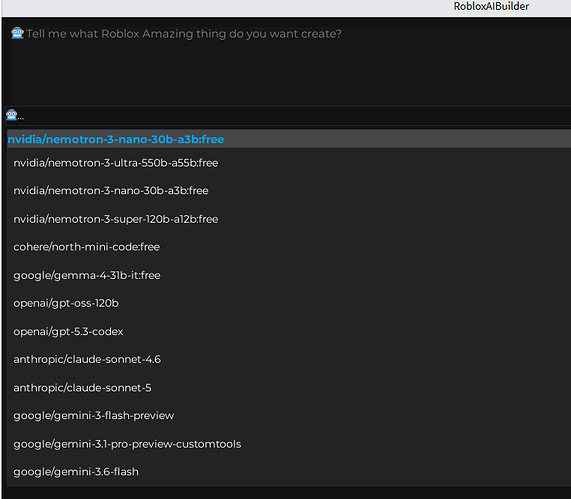The height and width of the screenshot is (499, 571).
Task: Select nvidia/nemotron-3-nano-30b-a3b:free list option
Action: (x=289, y=191)
